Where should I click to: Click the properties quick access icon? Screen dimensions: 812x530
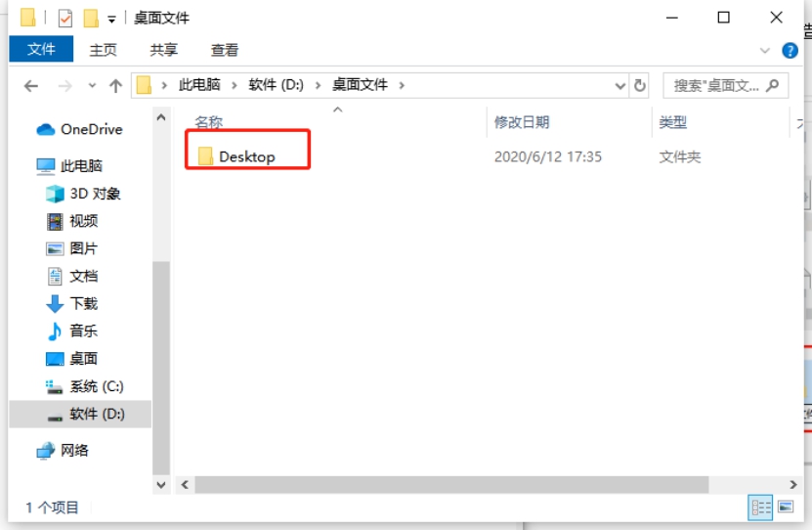(x=65, y=19)
